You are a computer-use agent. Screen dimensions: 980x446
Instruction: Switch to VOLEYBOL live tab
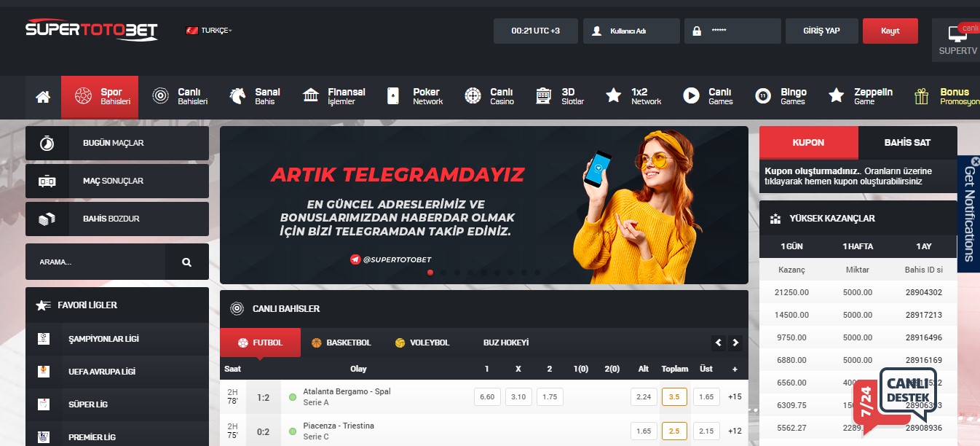click(422, 343)
